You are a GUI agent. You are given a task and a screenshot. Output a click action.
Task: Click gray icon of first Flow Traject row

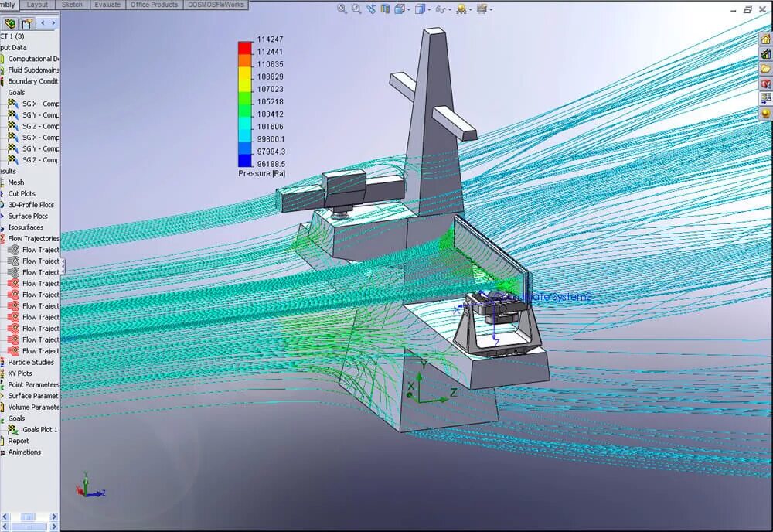[x=13, y=250]
